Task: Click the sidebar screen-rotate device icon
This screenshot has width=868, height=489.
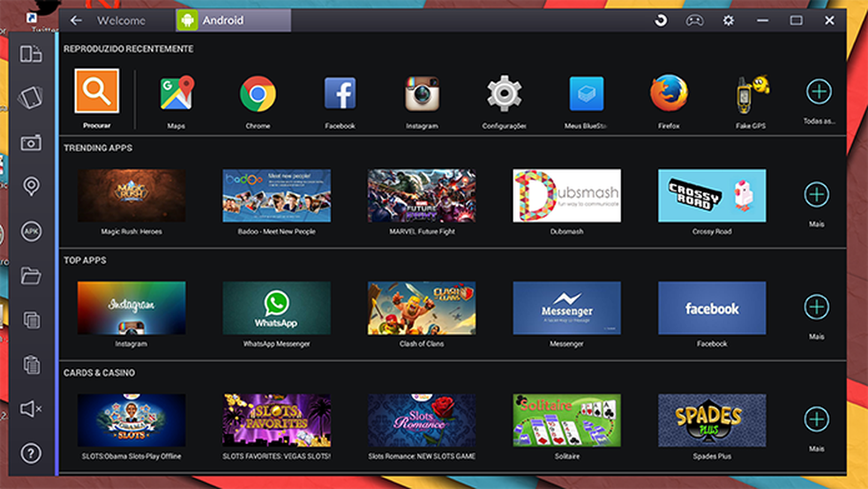Action: (31, 54)
